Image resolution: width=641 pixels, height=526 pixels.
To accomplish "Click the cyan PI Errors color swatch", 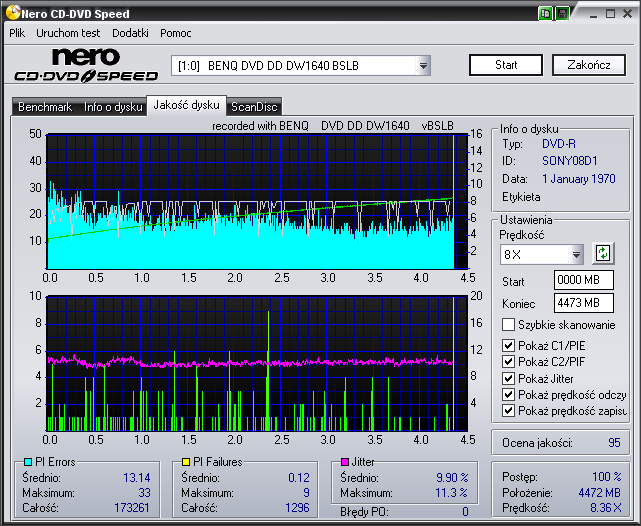I will [28, 462].
